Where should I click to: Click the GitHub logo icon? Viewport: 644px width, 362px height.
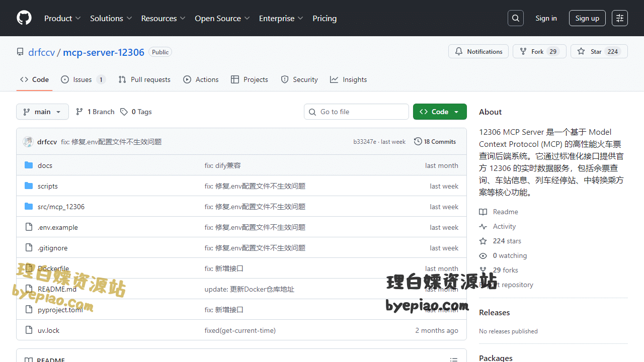pyautogui.click(x=24, y=18)
